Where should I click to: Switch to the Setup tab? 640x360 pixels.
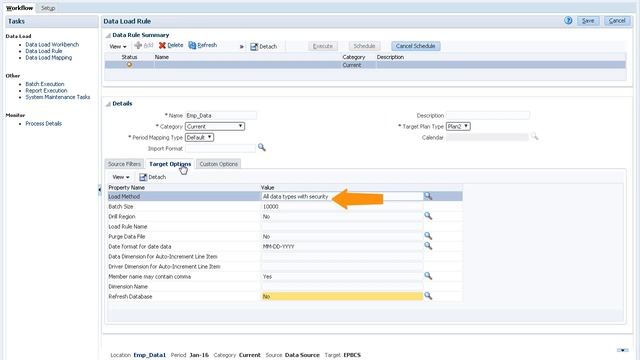pos(48,8)
